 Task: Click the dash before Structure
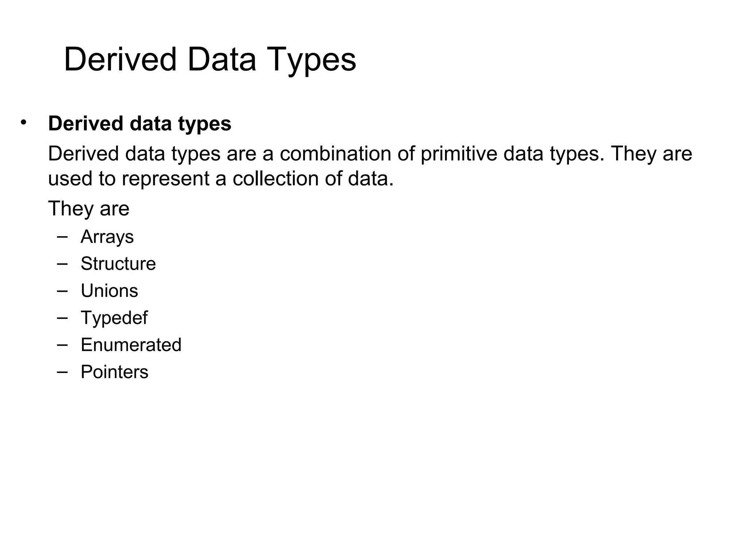point(62,264)
